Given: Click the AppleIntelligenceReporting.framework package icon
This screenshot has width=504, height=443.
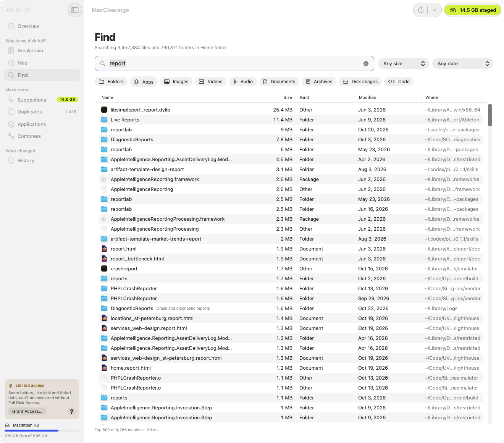Looking at the screenshot, I should (x=104, y=179).
